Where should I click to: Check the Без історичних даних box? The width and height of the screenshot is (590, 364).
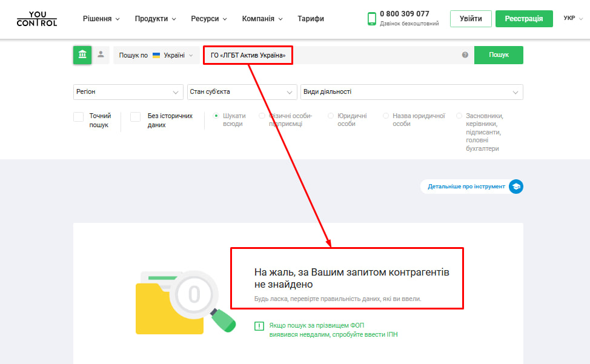[136, 117]
